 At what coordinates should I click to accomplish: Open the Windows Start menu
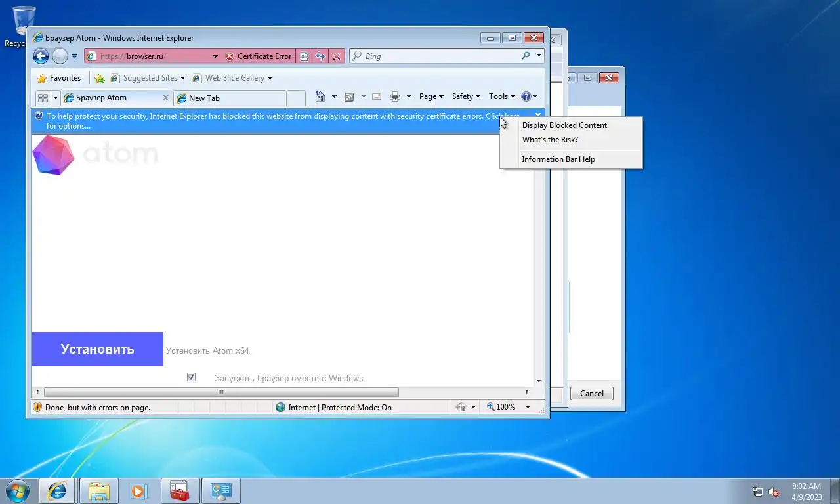(17, 491)
